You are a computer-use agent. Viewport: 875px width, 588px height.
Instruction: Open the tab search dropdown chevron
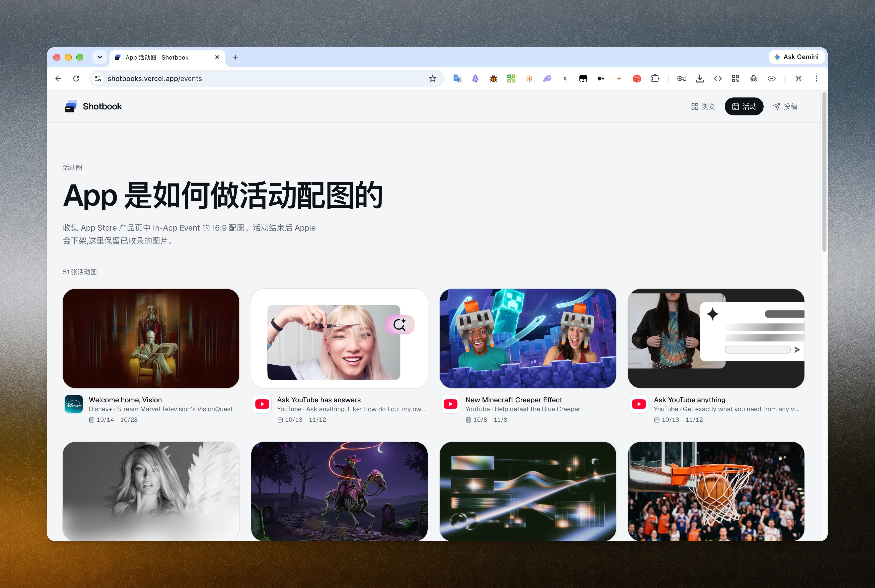point(99,57)
